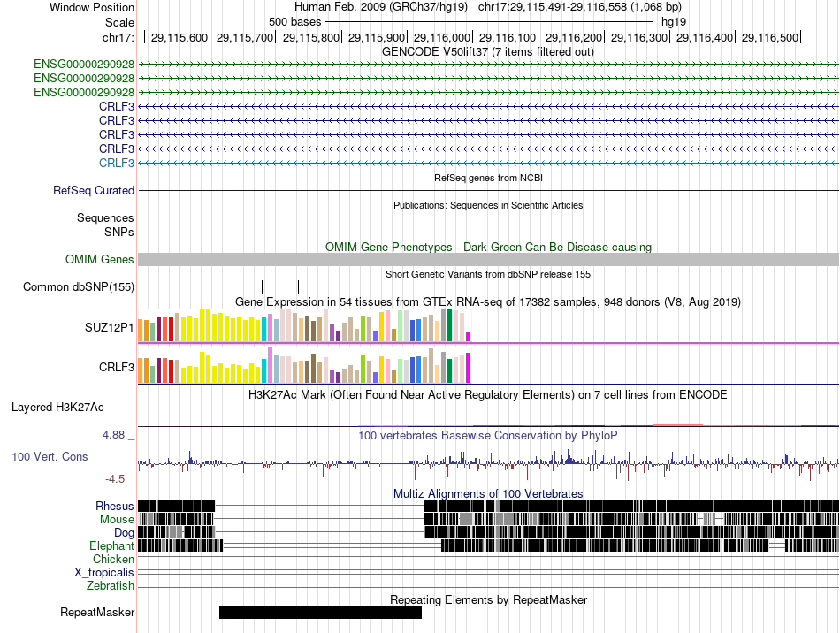Click the OMIM Genes label
840x633 pixels.
[99, 260]
